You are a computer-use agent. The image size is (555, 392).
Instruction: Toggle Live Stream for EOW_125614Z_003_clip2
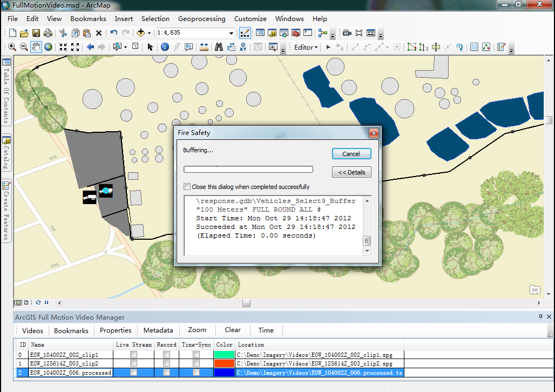coord(133,363)
